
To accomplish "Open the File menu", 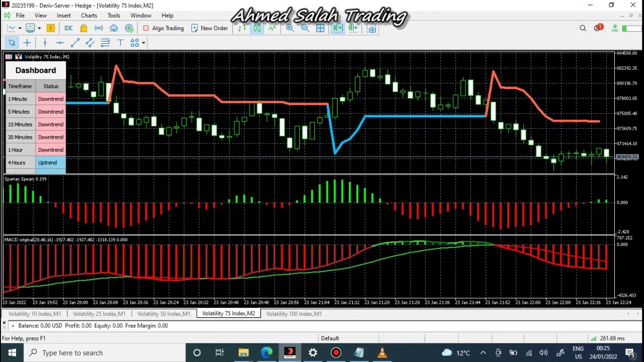I will click(x=20, y=16).
